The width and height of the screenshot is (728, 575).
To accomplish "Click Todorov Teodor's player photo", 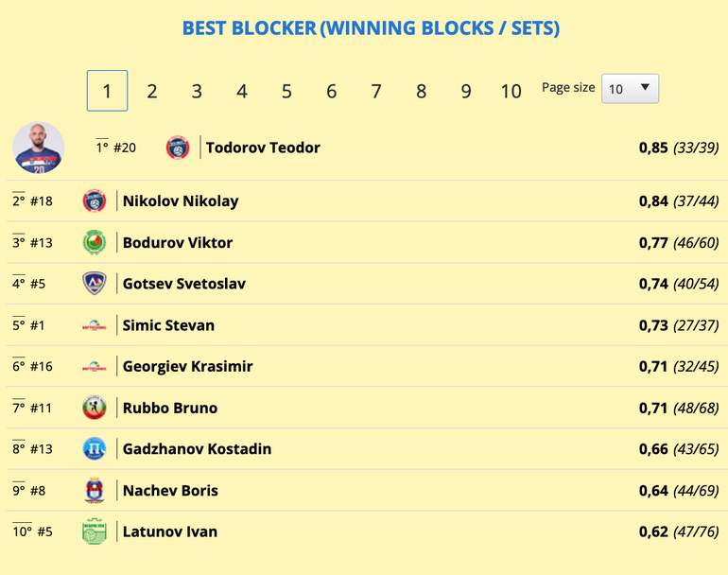I will (39, 148).
